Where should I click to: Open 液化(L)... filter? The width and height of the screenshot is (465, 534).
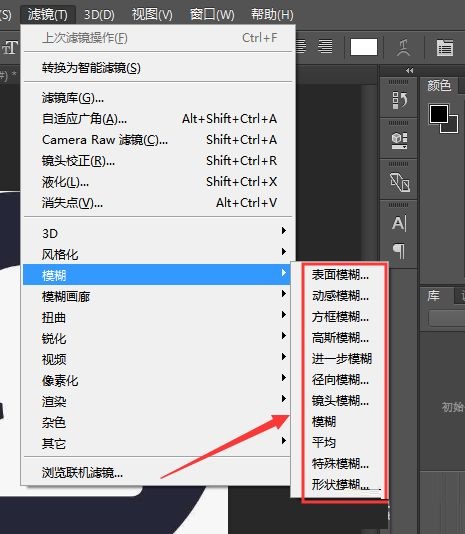tap(158, 182)
